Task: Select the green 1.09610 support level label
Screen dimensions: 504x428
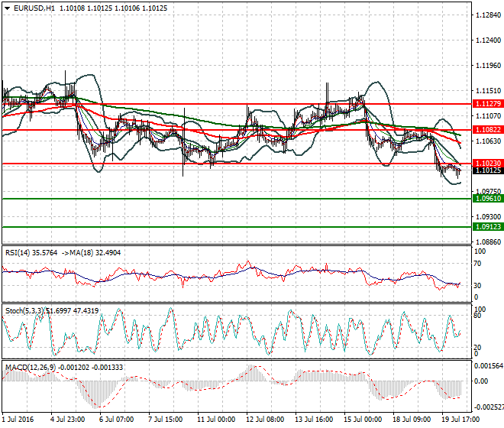Action: [488, 199]
